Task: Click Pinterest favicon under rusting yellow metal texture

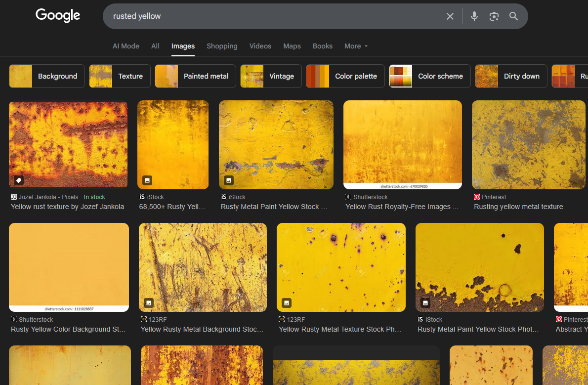Action: click(477, 197)
